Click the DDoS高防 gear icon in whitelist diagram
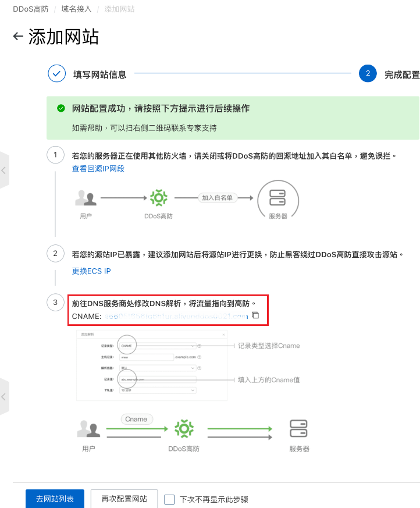The image size is (420, 508). 158,198
